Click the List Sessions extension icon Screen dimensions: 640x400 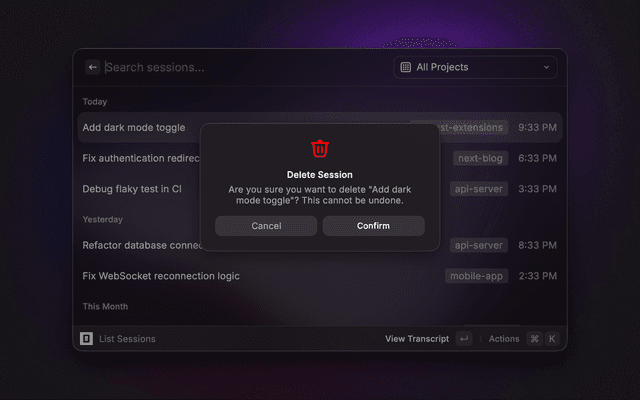click(87, 338)
